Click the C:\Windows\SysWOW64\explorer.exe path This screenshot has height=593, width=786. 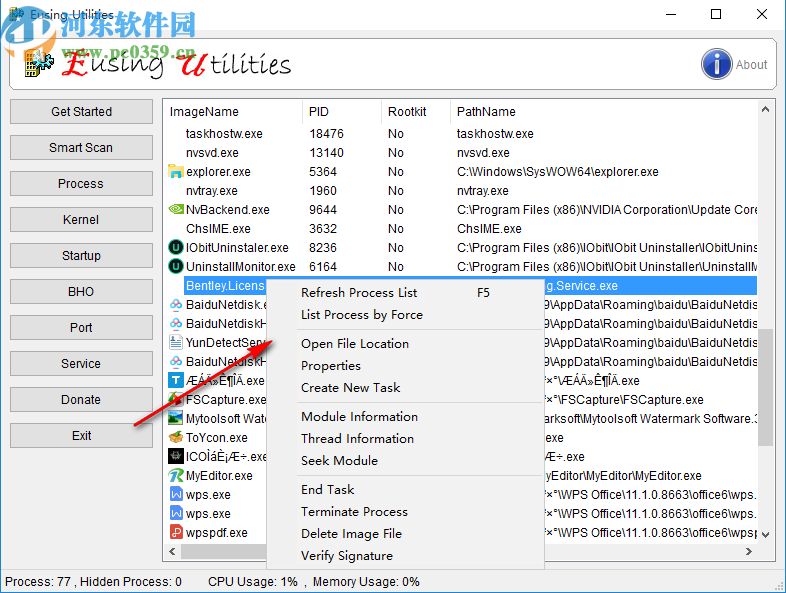pos(557,172)
